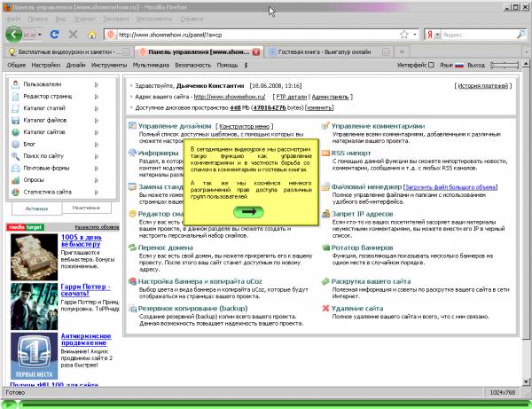Open the Каталог сайтов globe icon
Screen dimensions: 532x409
click(x=16, y=132)
